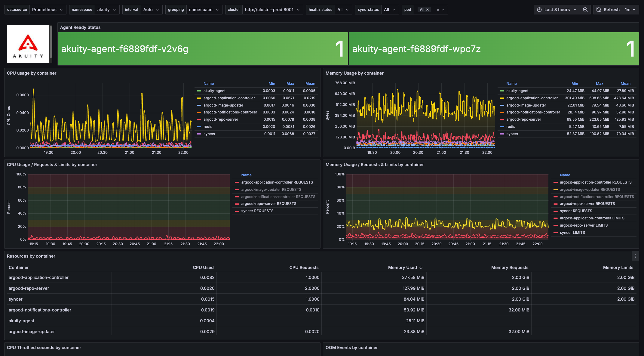This screenshot has height=356, width=644.
Task: Toggle argocd-application-controller LIMITS in Memory legend
Action: click(592, 218)
